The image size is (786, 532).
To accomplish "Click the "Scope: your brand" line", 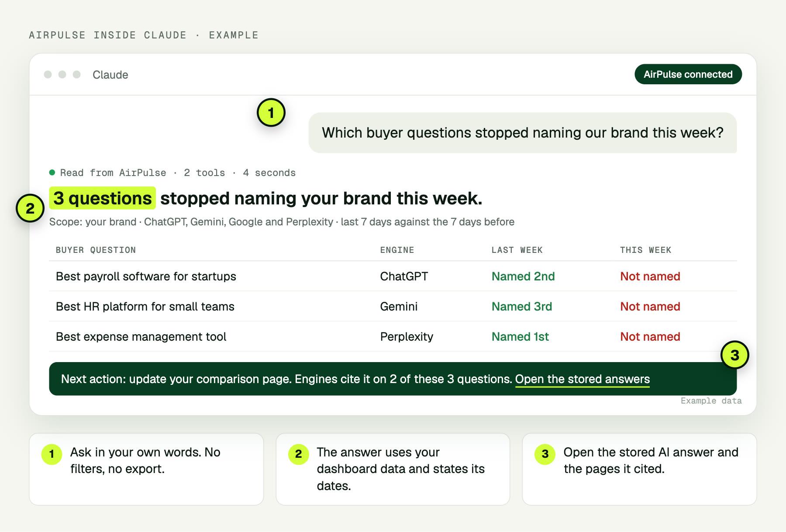I will pyautogui.click(x=282, y=222).
